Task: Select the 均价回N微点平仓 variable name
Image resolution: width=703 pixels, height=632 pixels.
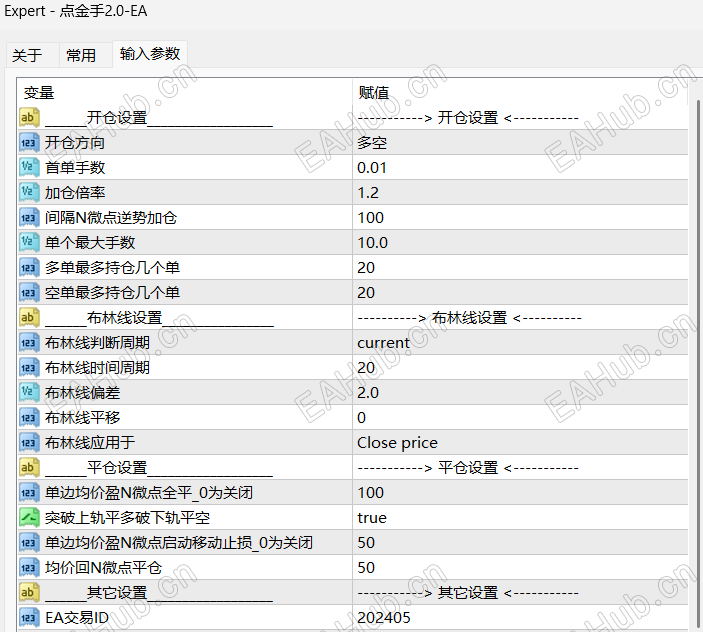Action: tap(103, 568)
